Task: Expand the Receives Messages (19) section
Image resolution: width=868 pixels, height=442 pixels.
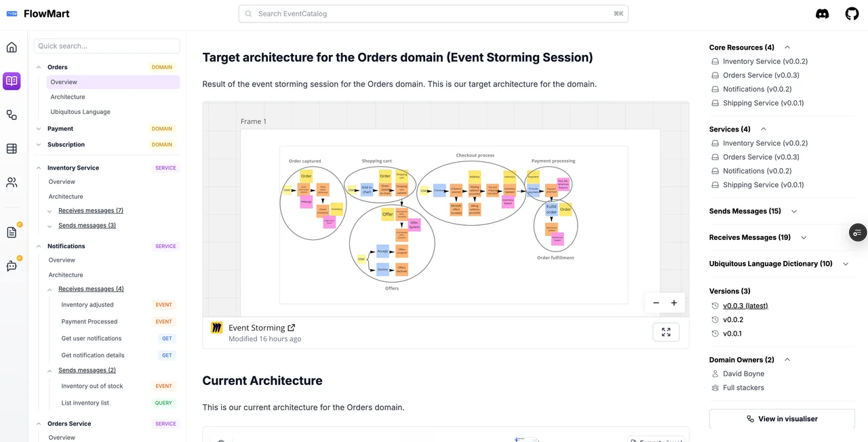Action: (x=804, y=238)
